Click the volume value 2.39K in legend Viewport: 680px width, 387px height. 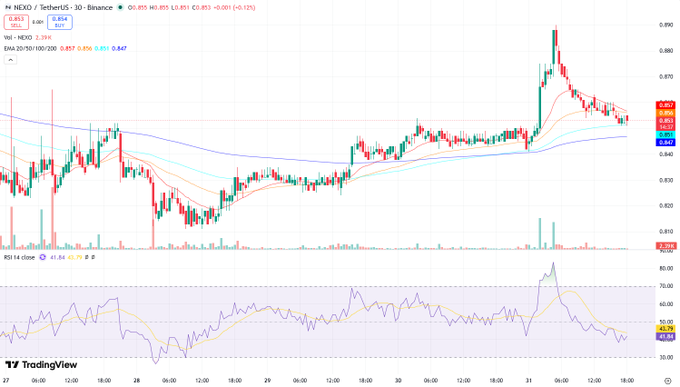tap(43, 38)
